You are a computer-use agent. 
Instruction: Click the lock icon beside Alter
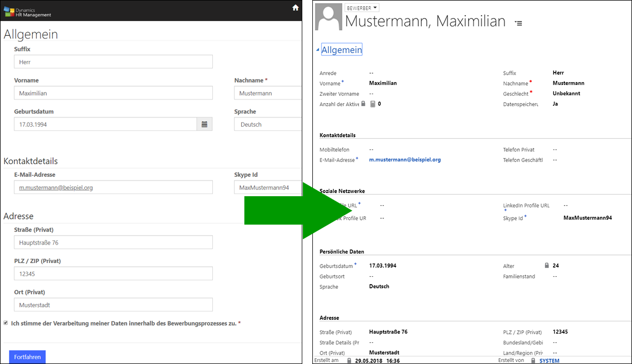[547, 266]
